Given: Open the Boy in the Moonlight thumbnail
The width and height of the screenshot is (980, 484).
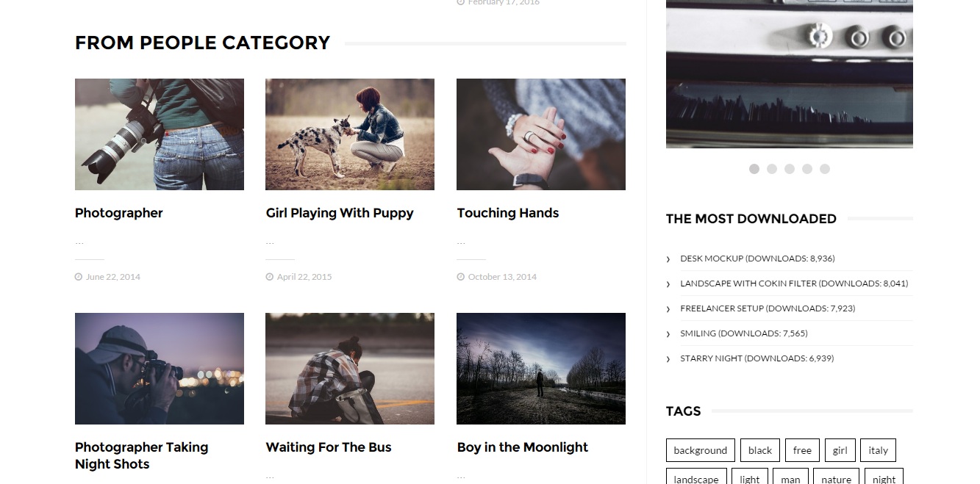Looking at the screenshot, I should point(541,369).
